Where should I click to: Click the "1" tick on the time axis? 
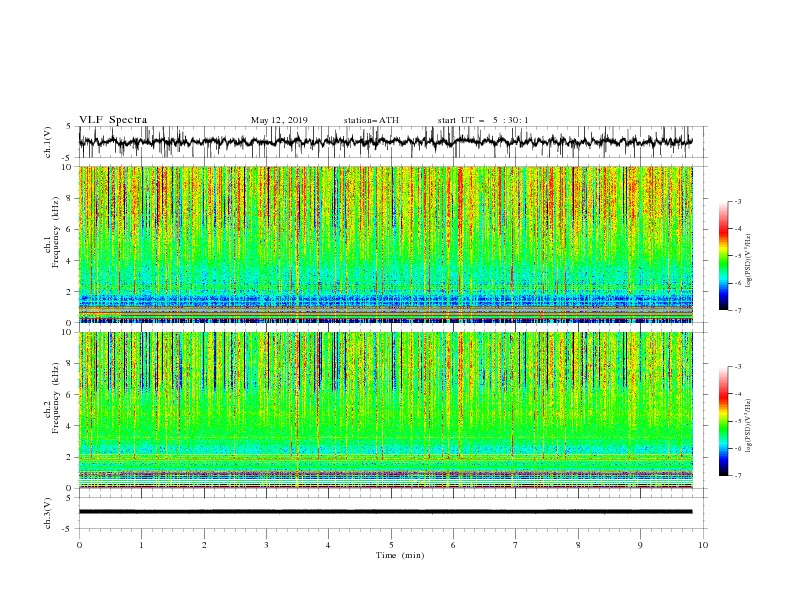[x=141, y=545]
